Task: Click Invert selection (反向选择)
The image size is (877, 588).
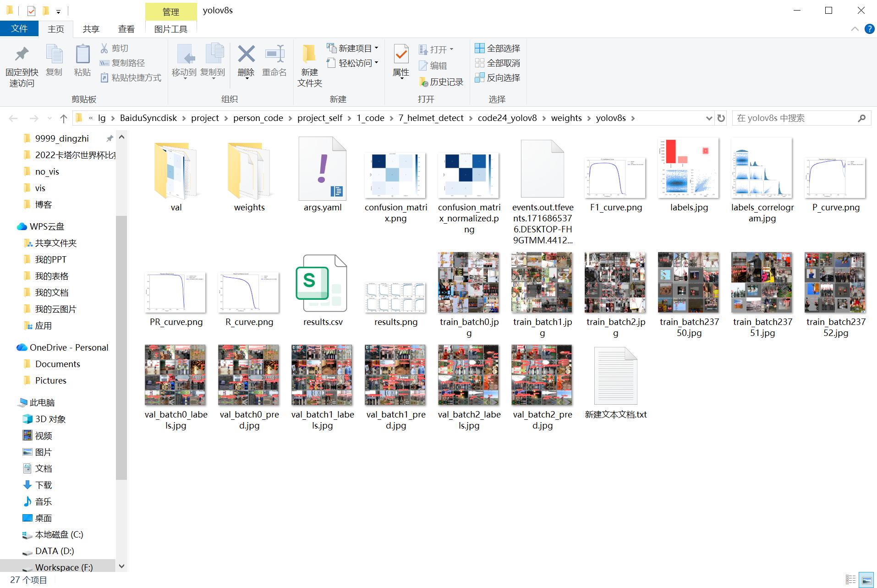Action: [x=498, y=77]
